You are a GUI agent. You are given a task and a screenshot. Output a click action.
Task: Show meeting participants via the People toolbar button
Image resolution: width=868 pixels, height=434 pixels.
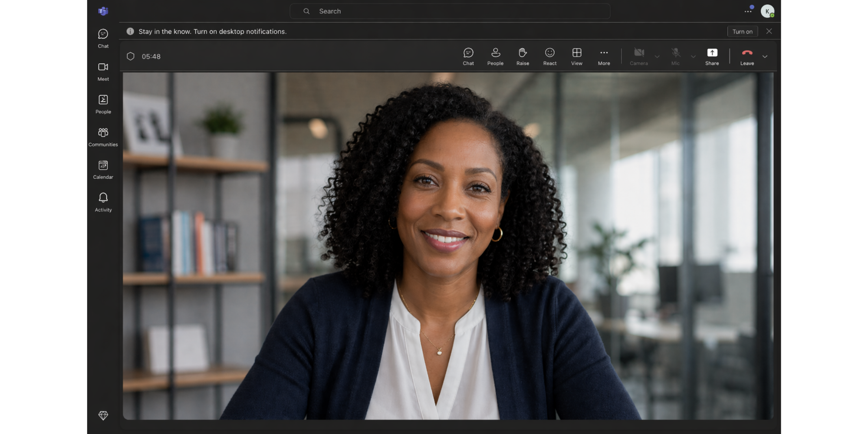point(495,57)
